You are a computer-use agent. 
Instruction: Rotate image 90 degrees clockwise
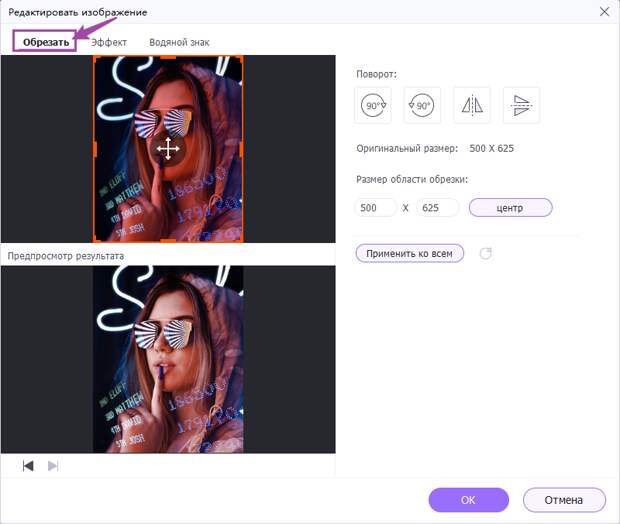tap(373, 106)
